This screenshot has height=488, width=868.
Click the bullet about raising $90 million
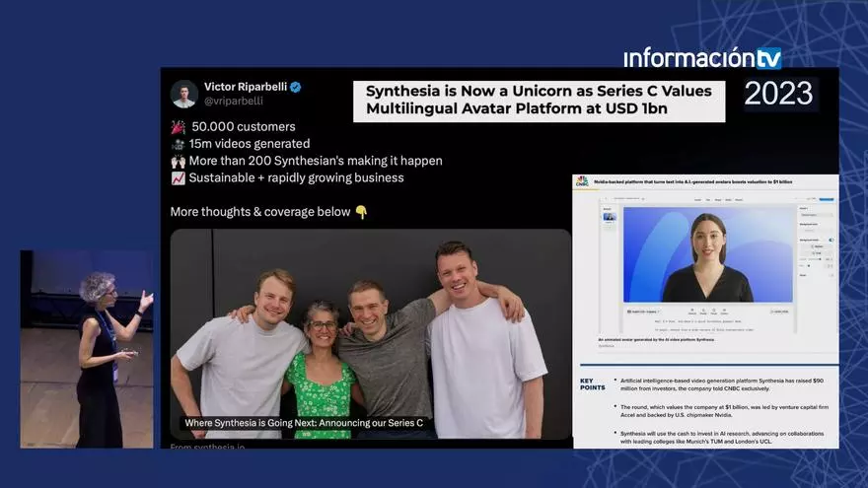pos(722,384)
